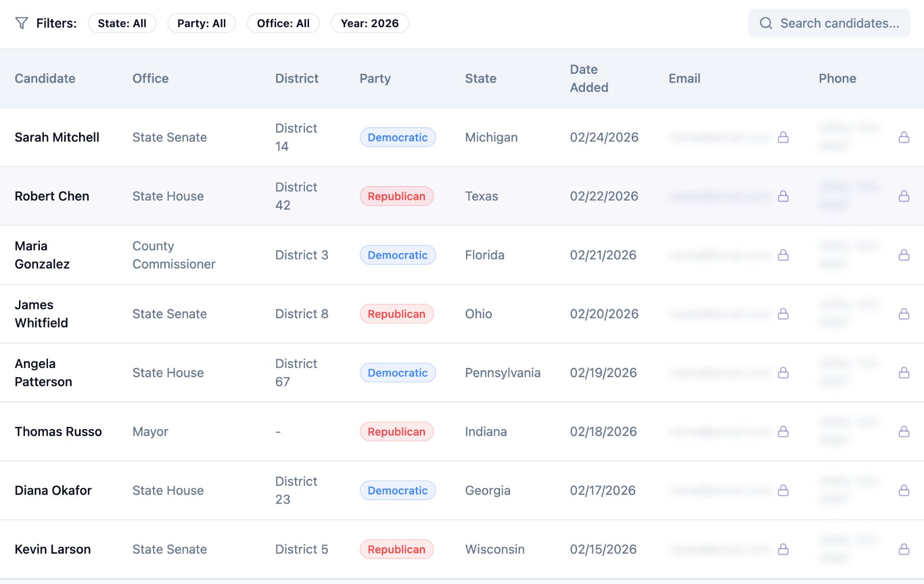Open the Year: 2026 filter
Viewport: 924px width, 584px height.
370,23
